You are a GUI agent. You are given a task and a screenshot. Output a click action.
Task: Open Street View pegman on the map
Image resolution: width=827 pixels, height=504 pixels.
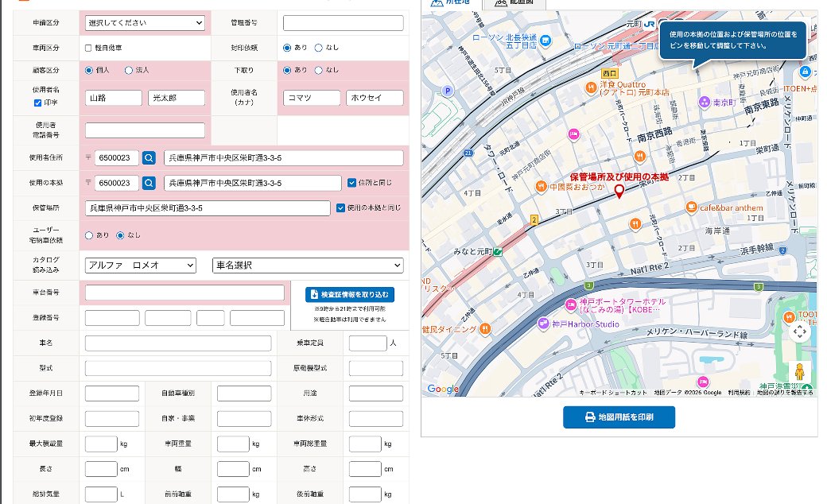[x=800, y=372]
